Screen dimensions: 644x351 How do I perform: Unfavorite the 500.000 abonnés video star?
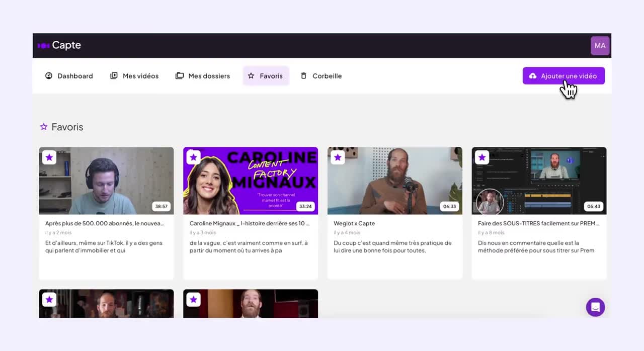click(x=49, y=157)
